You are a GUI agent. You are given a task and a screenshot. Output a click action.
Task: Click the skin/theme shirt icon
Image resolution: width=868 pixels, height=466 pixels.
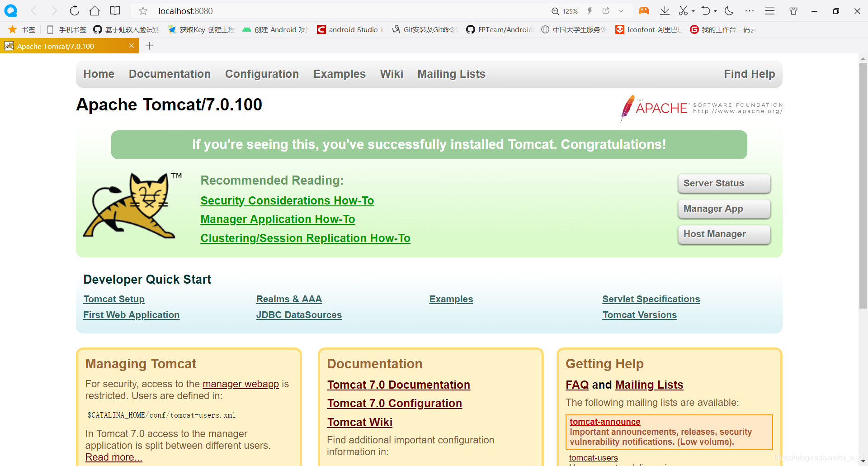pyautogui.click(x=793, y=11)
